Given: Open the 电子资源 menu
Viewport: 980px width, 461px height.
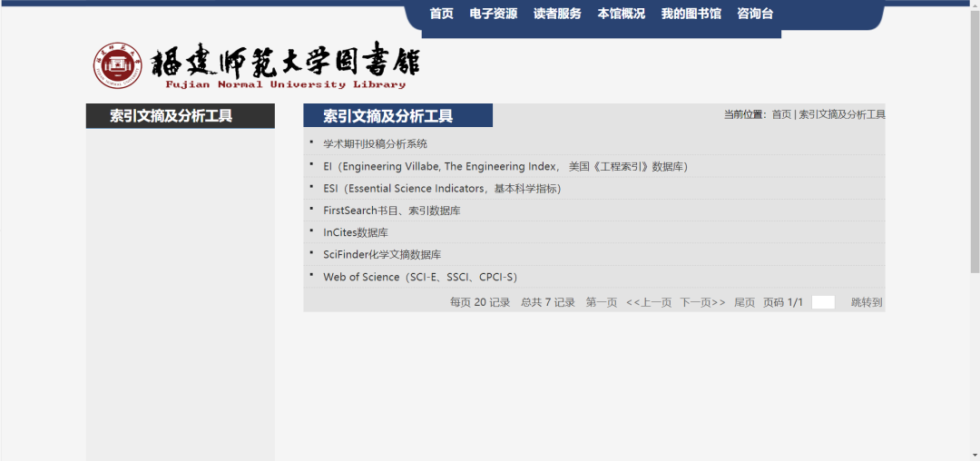Looking at the screenshot, I should [x=493, y=14].
